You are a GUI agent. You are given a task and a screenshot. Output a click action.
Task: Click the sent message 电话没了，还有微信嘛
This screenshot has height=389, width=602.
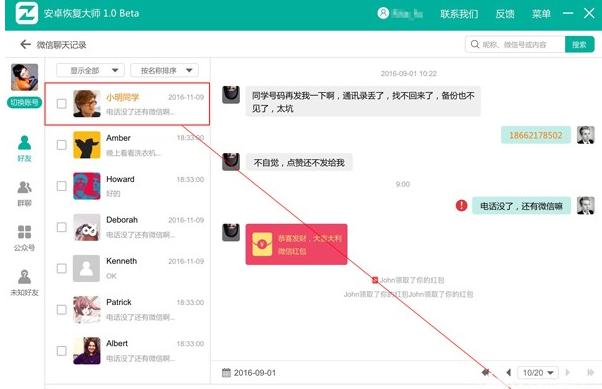[521, 206]
